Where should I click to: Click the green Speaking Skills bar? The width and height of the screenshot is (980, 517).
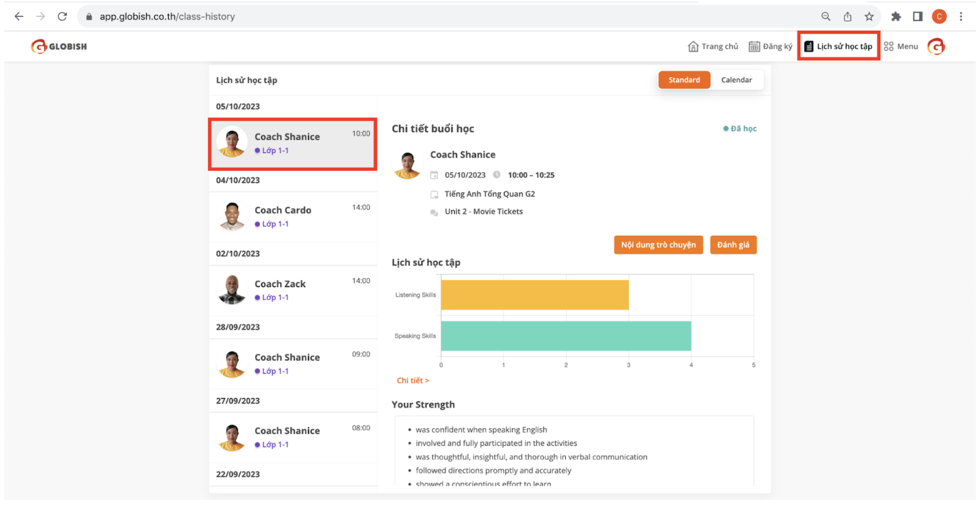pos(566,336)
